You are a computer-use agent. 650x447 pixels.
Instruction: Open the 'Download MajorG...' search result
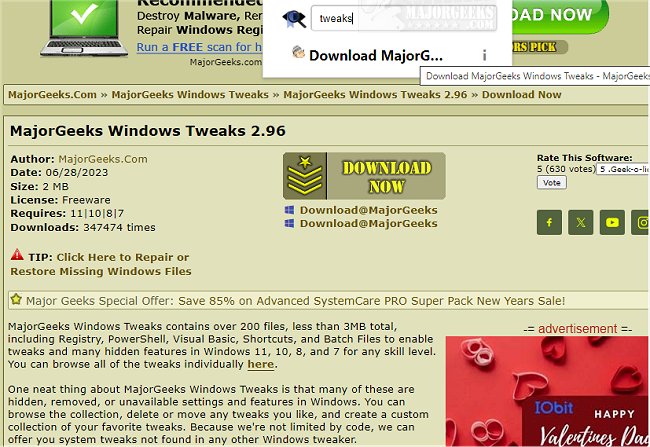point(376,55)
